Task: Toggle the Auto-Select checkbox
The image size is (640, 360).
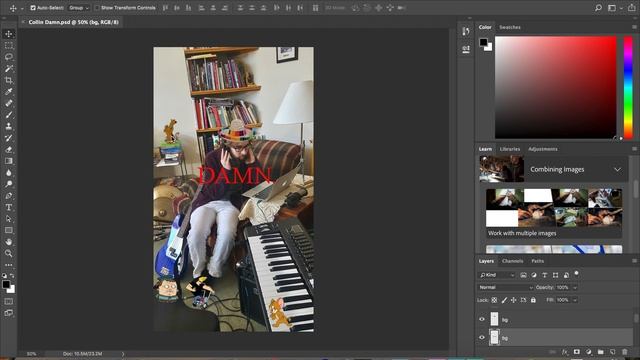Action: pos(33,8)
